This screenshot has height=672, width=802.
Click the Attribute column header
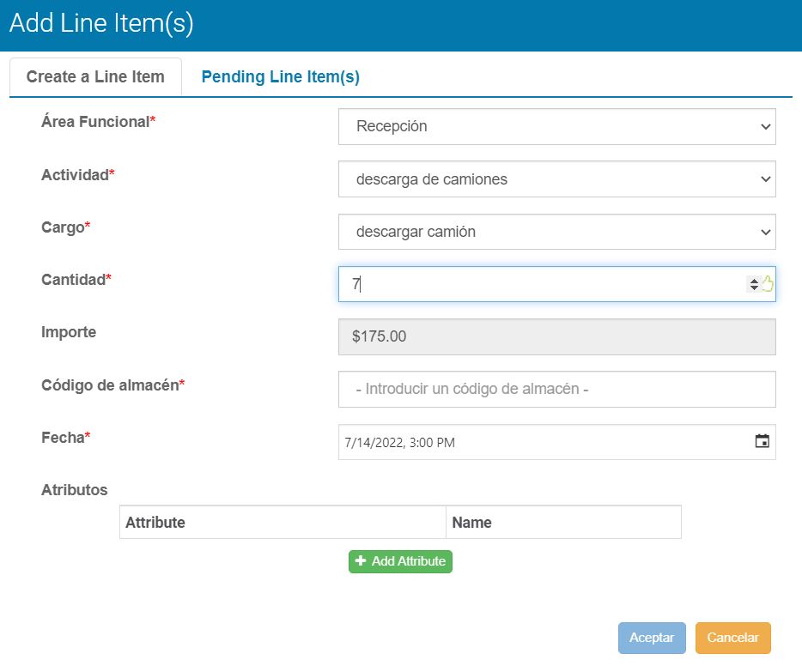tap(283, 523)
